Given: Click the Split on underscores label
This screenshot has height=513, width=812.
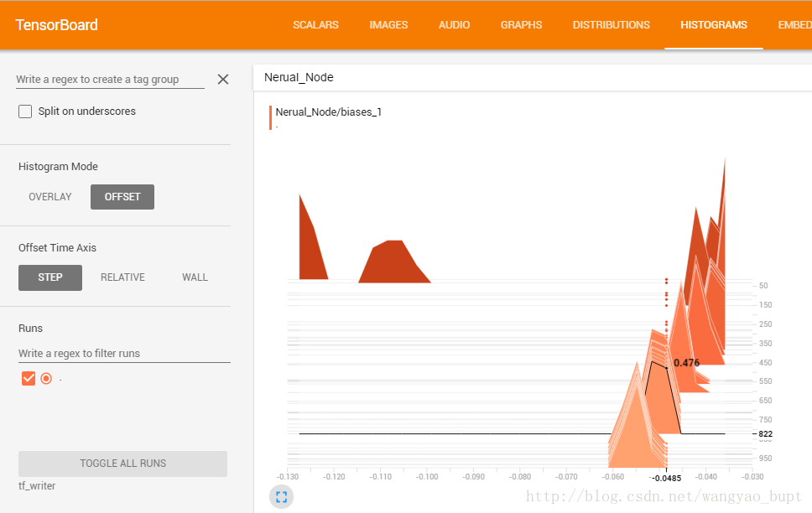Looking at the screenshot, I should tap(87, 111).
